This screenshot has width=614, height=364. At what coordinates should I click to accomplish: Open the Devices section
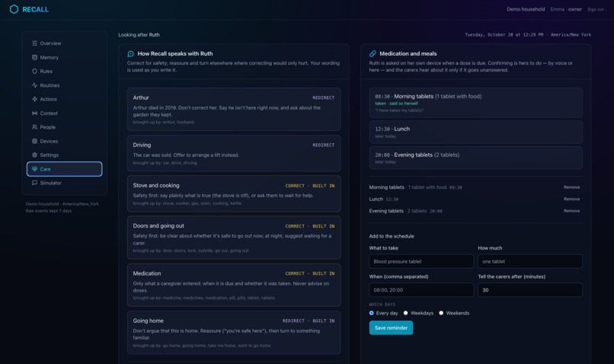[x=64, y=141]
